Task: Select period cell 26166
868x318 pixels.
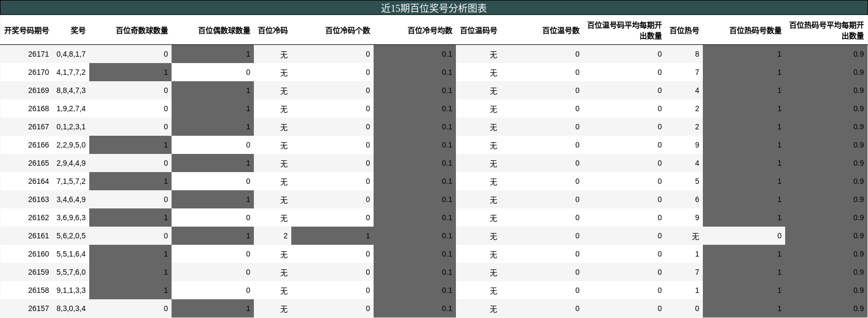Action: pyautogui.click(x=38, y=145)
